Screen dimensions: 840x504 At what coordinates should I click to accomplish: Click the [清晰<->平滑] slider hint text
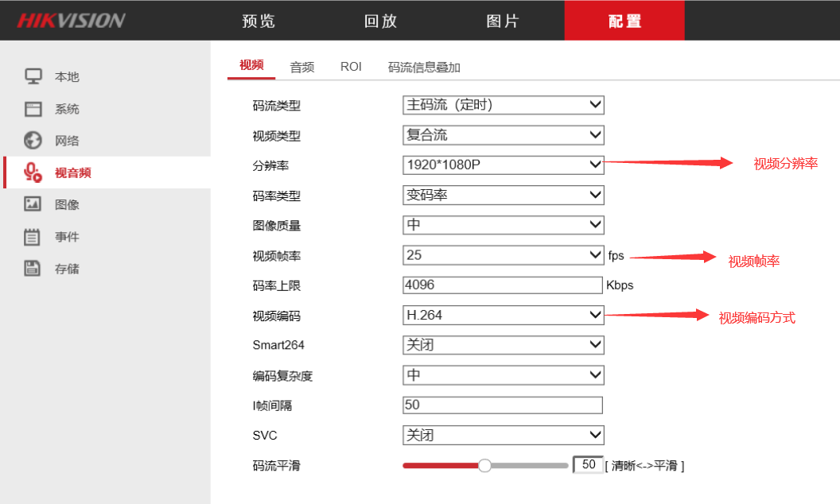point(644,466)
